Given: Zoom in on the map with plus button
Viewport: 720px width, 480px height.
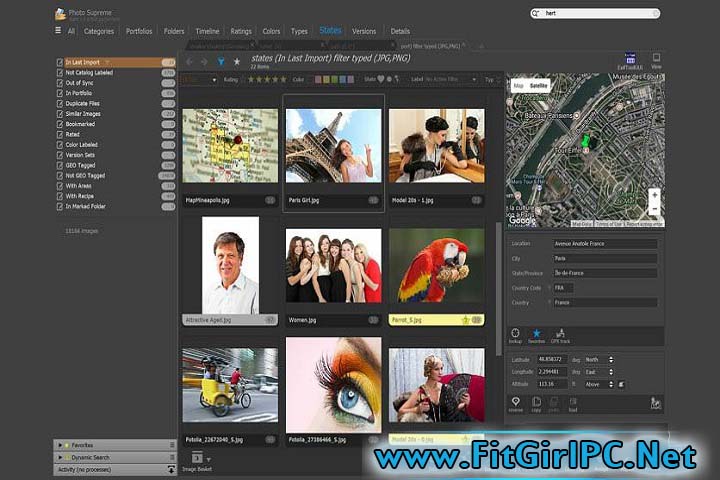Looking at the screenshot, I should [x=654, y=194].
